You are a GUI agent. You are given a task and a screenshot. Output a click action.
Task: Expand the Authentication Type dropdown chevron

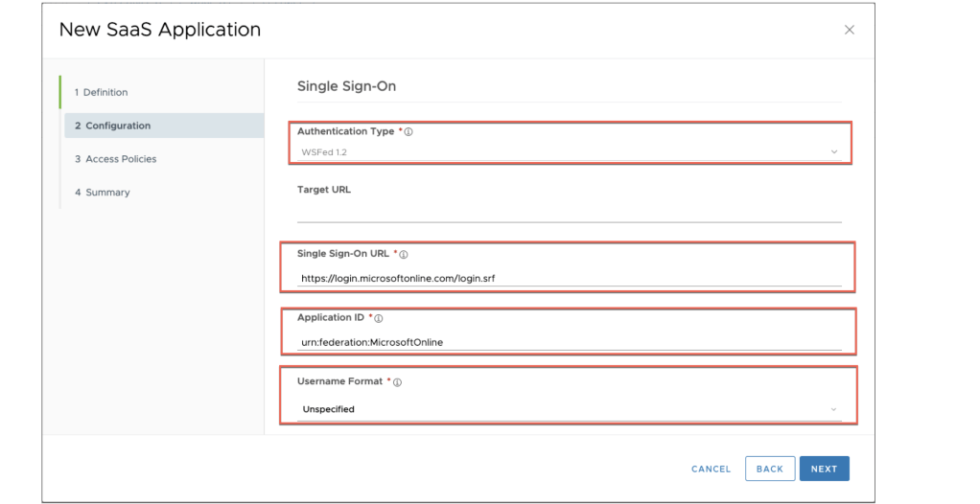coord(833,152)
